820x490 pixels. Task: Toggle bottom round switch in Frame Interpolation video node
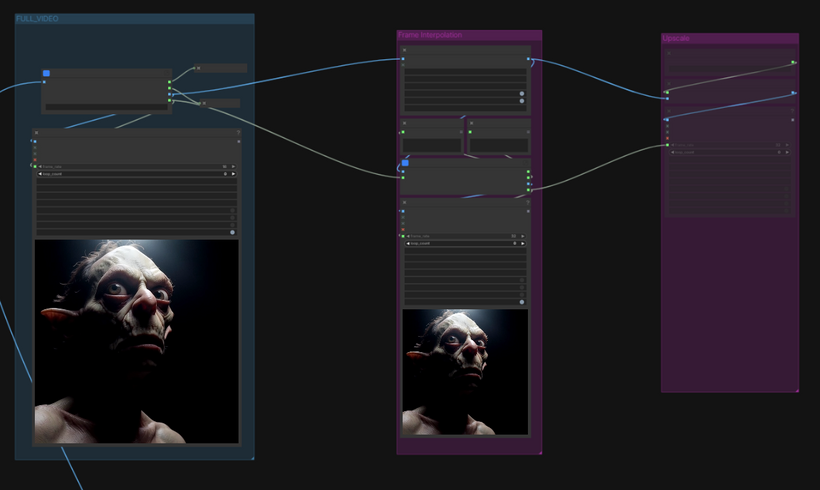point(521,301)
